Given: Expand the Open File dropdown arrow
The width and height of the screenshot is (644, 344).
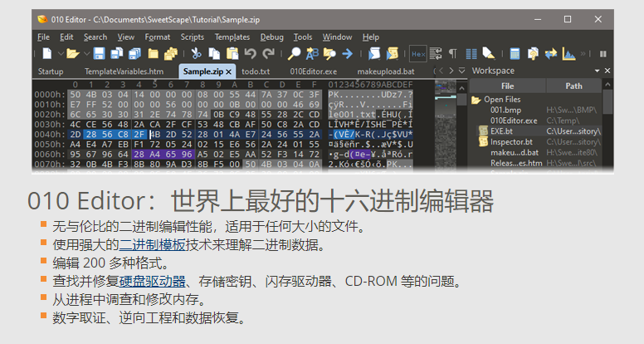Looking at the screenshot, I should pyautogui.click(x=86, y=54).
